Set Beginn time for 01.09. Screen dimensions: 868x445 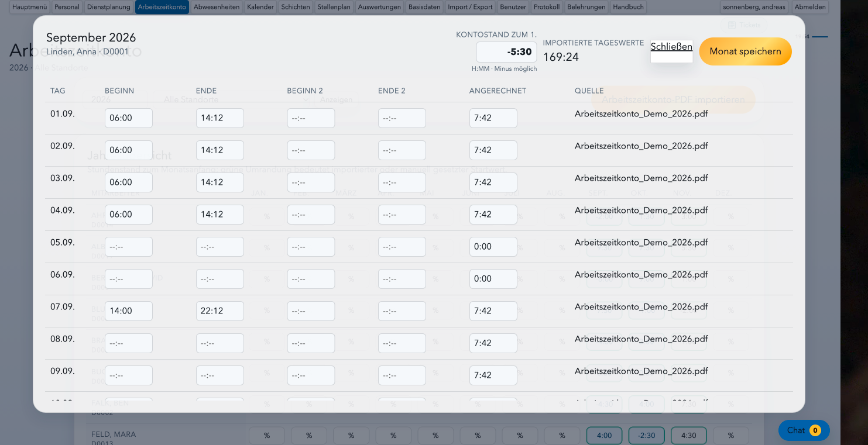tap(129, 118)
